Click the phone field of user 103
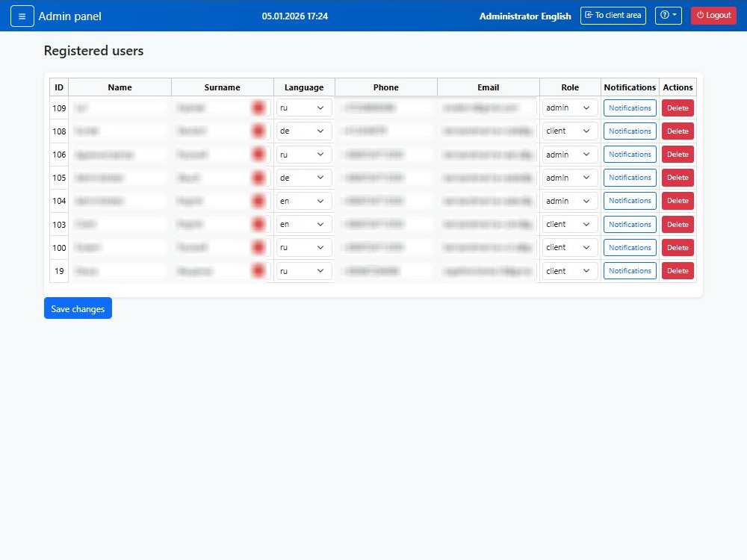Viewport: 747px width, 560px height. (x=386, y=224)
